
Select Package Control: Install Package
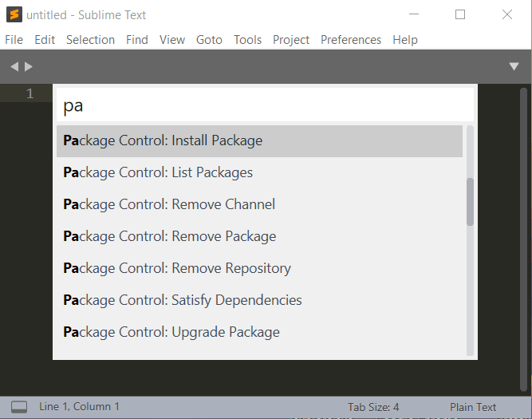click(259, 141)
